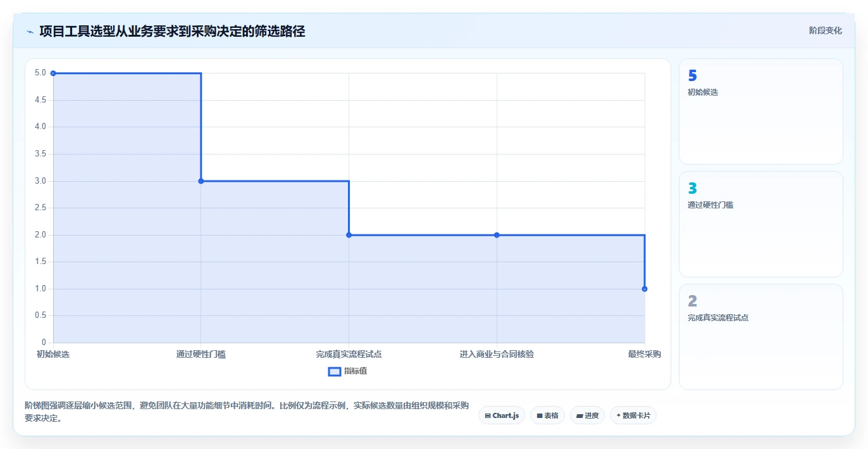Click the data point at 最终采购

point(645,289)
